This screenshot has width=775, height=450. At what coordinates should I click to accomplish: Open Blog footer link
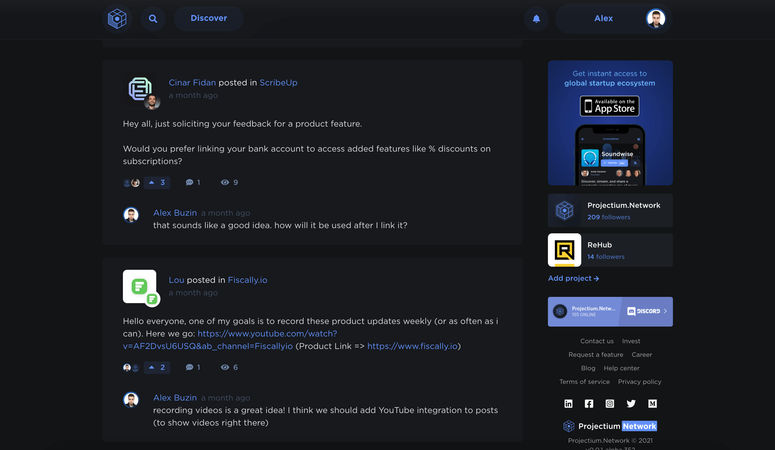tap(588, 368)
